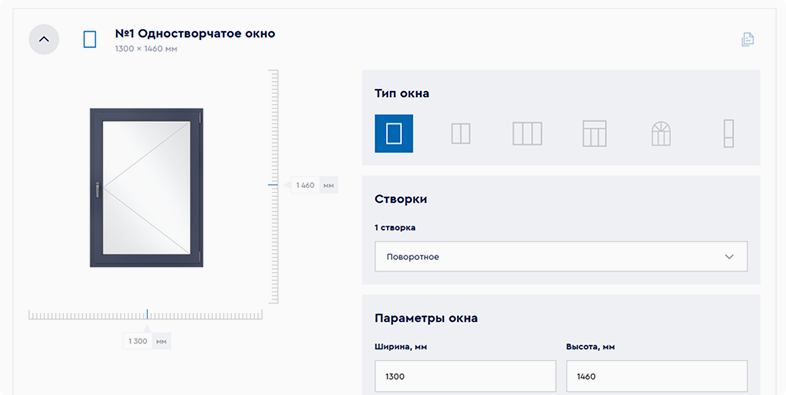The width and height of the screenshot is (786, 395).
Task: Click the №1 Одностворчатое окно title
Action: [x=195, y=34]
